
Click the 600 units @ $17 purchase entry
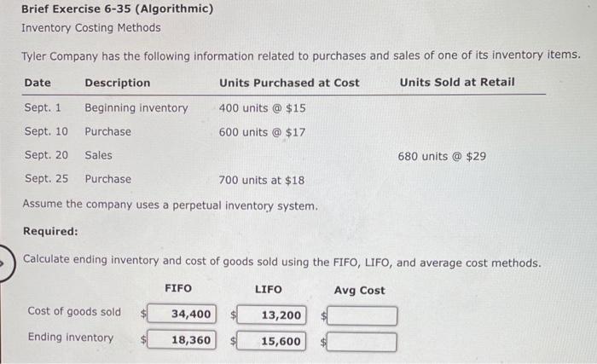262,132
